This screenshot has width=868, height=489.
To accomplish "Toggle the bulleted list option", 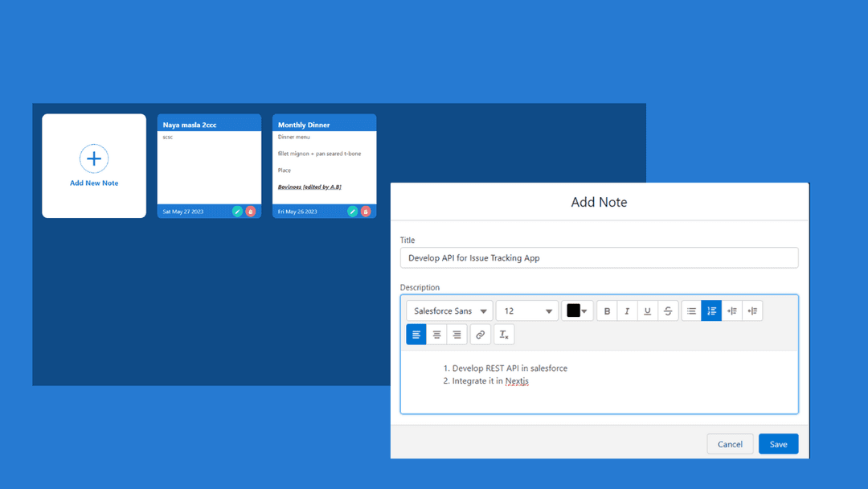I will (691, 311).
